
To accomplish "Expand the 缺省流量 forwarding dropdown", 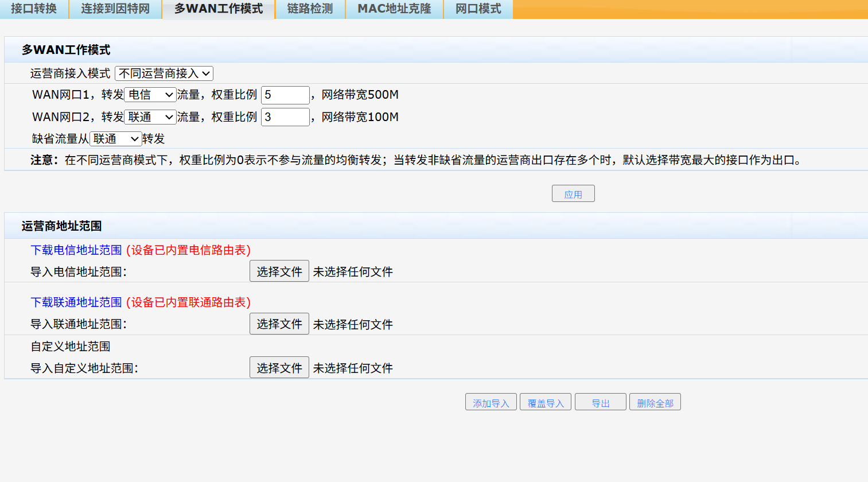I will pyautogui.click(x=116, y=139).
